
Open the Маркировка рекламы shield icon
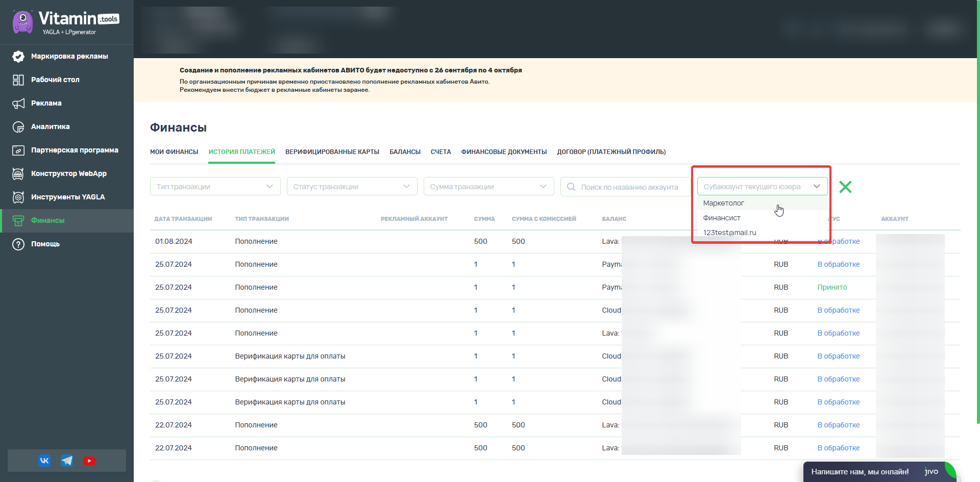point(18,56)
